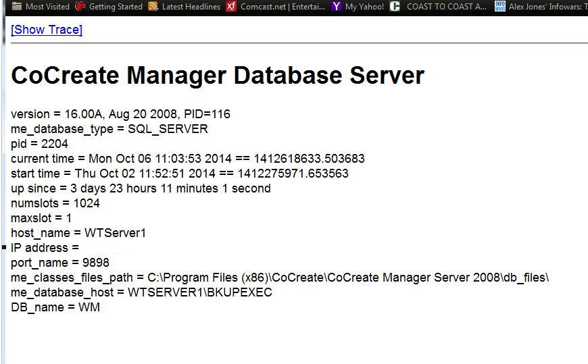This screenshot has height=364, width=588.
Task: Open the My Yahoo! bookmark icon
Action: click(337, 6)
